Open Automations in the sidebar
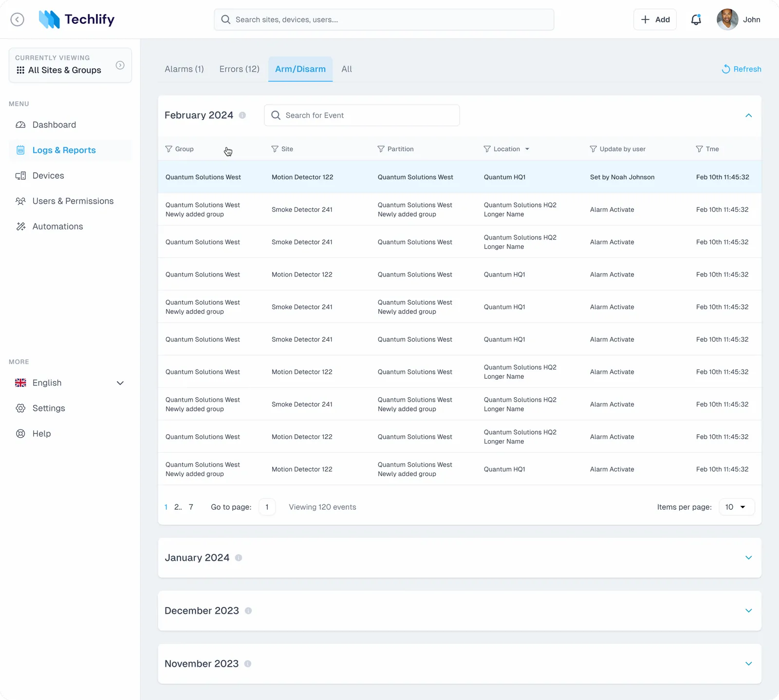 [70, 226]
